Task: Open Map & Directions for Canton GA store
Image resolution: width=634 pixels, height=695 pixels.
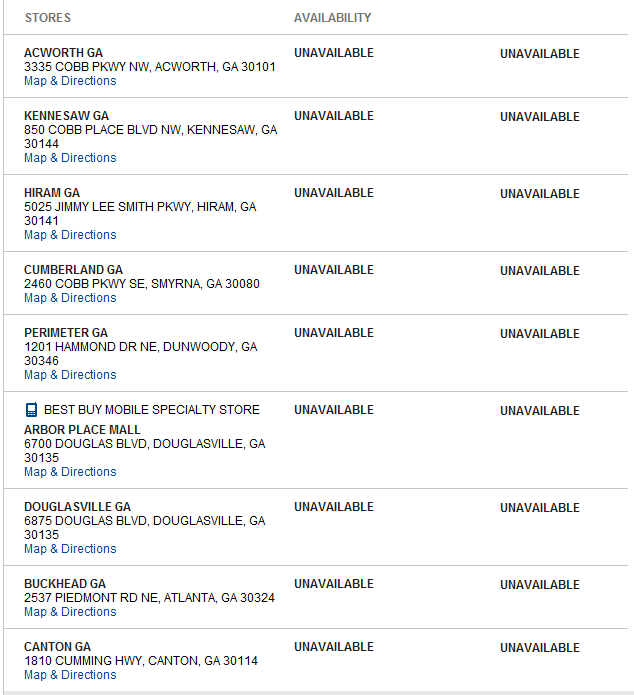Action: (70, 675)
